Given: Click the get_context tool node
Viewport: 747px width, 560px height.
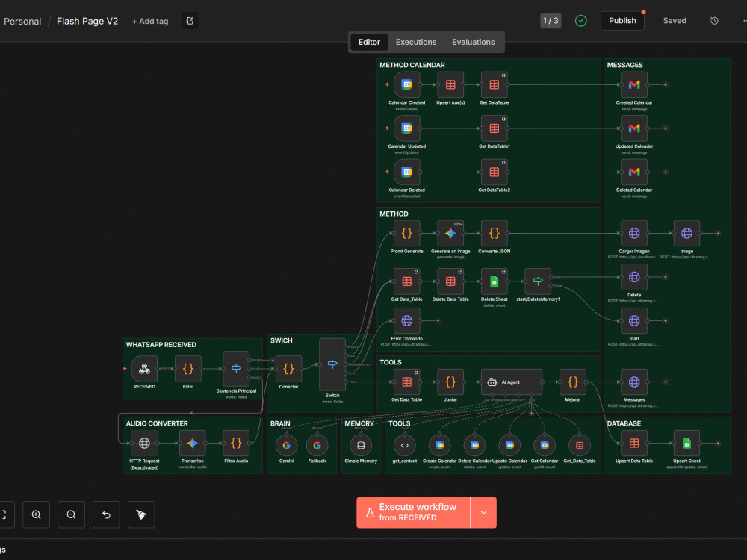Looking at the screenshot, I should (x=404, y=446).
